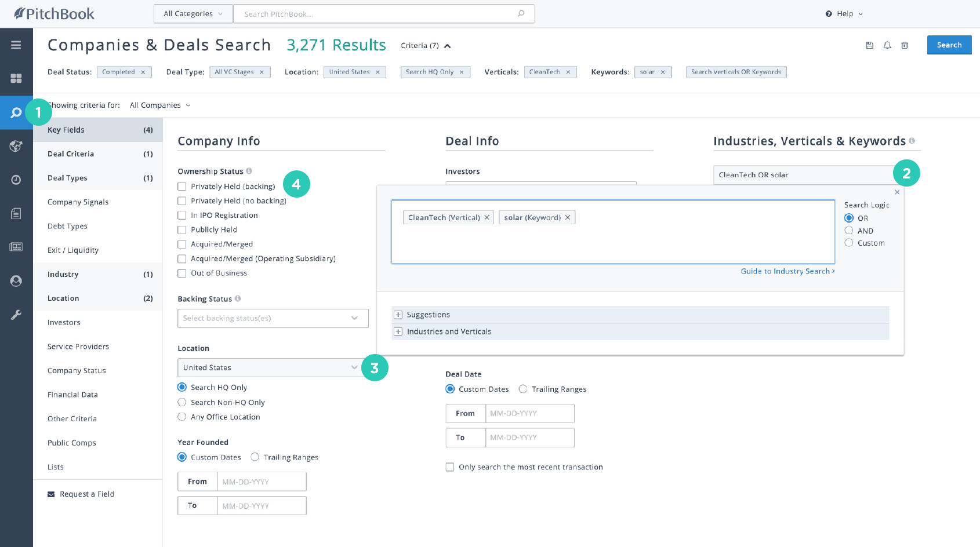Open the dashboard grid icon in sidebar

[x=16, y=78]
